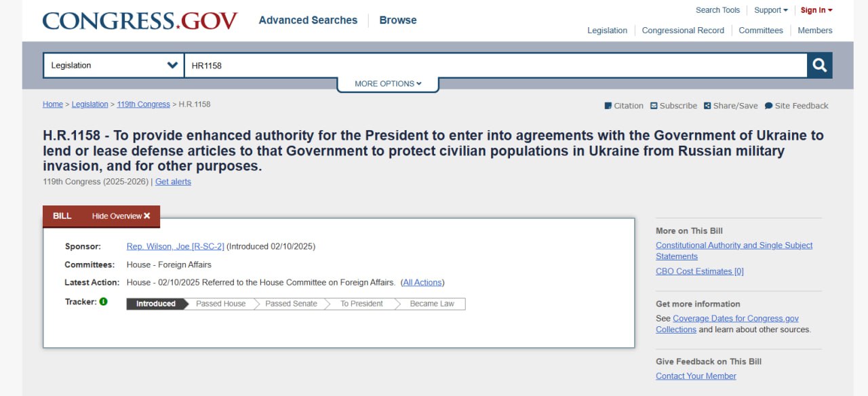Open the Legislation search scope dropdown

coord(113,65)
